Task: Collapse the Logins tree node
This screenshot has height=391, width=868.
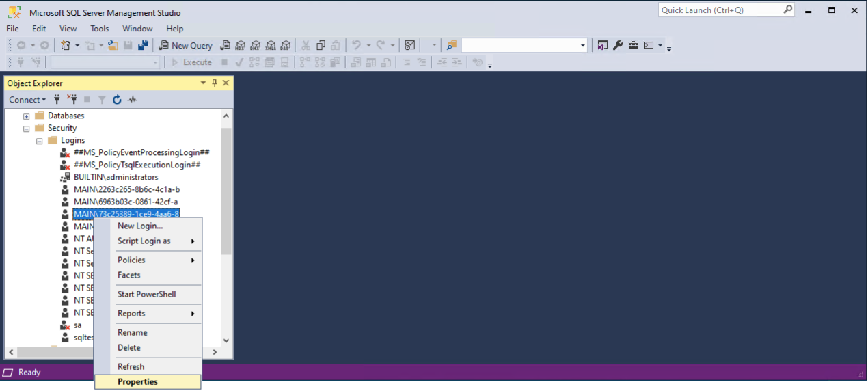Action: [x=40, y=141]
